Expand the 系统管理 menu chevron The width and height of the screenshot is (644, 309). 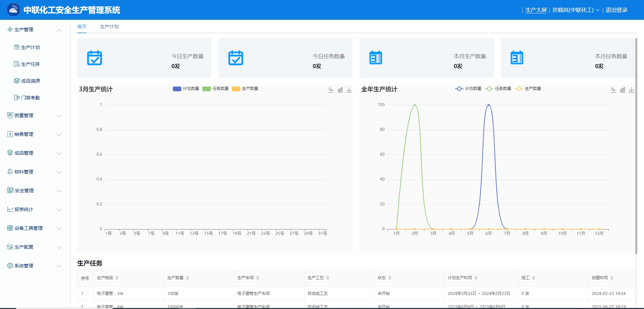(59, 266)
